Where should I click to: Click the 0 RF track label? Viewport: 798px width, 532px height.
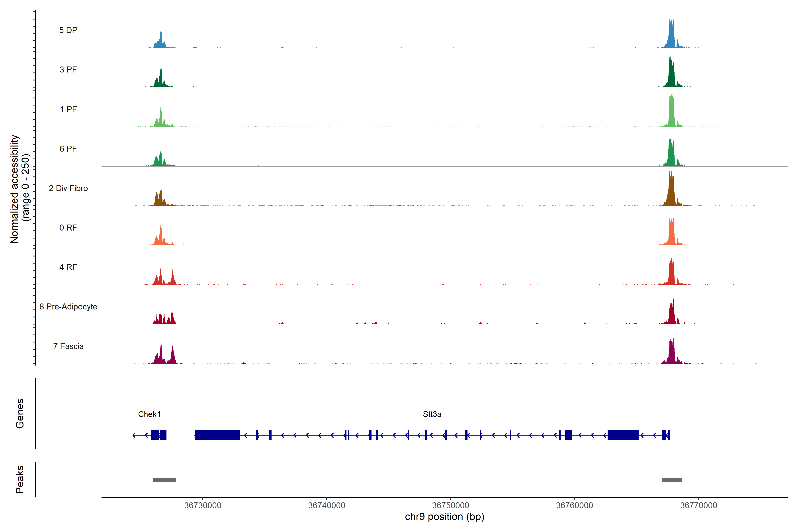click(68, 228)
